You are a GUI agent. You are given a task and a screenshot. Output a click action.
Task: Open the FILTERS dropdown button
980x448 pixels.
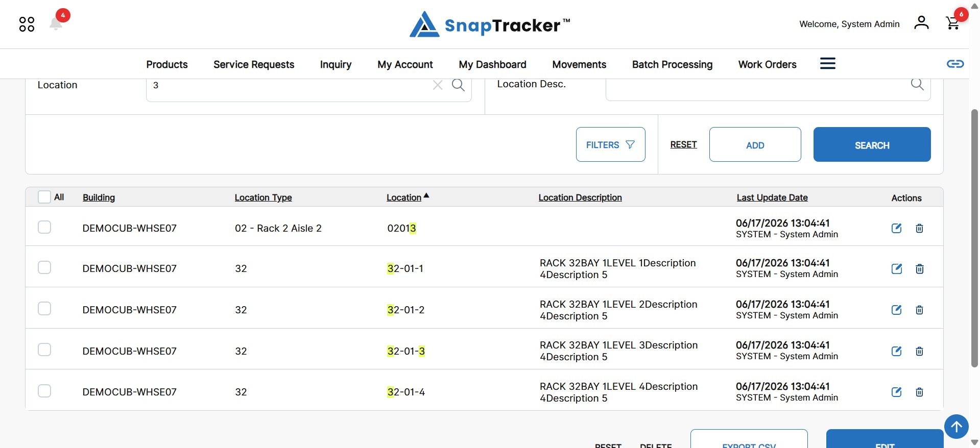[x=610, y=144]
